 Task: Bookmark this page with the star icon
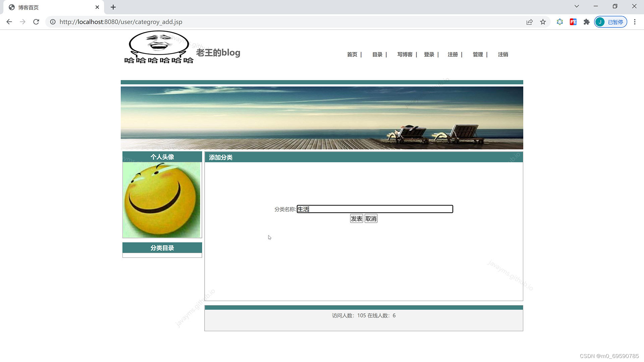pos(543,22)
